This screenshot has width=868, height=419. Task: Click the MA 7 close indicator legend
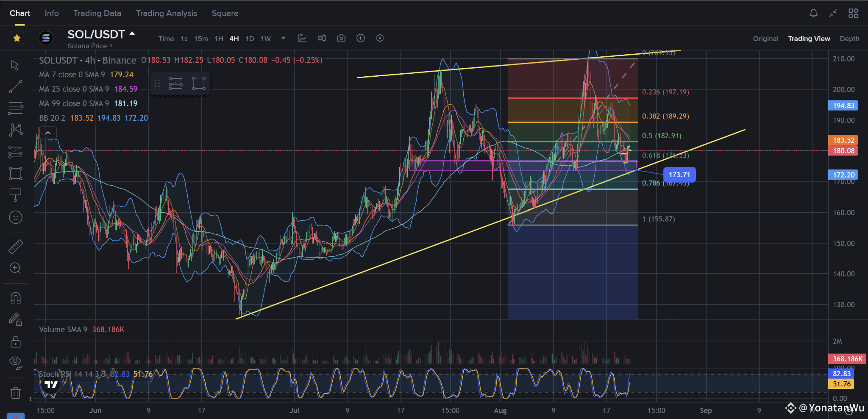pos(86,75)
